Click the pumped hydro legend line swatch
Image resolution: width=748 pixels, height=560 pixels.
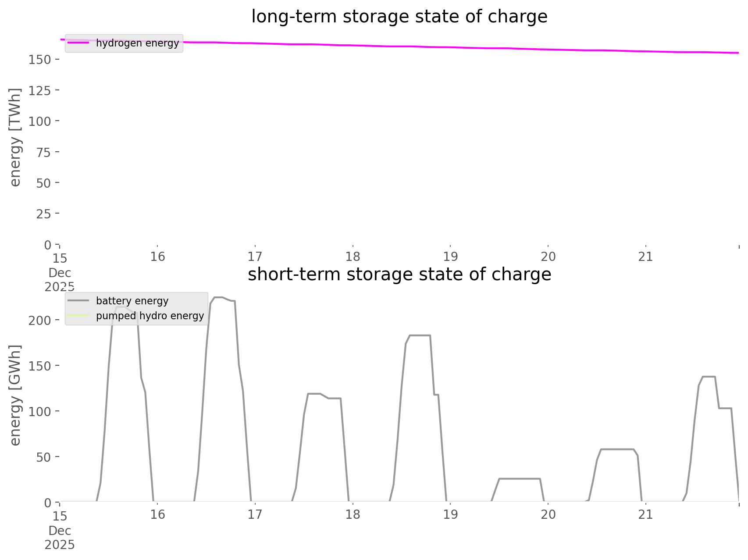click(x=78, y=316)
